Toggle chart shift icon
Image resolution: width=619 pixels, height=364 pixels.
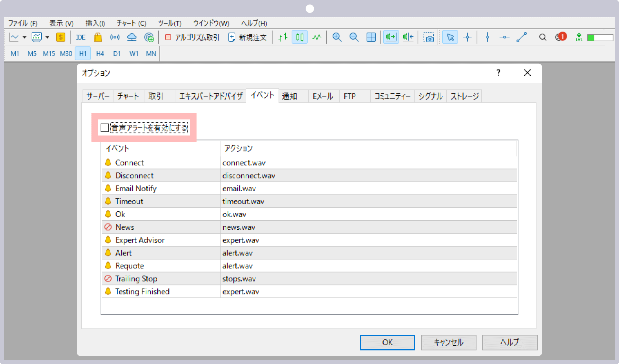(408, 37)
